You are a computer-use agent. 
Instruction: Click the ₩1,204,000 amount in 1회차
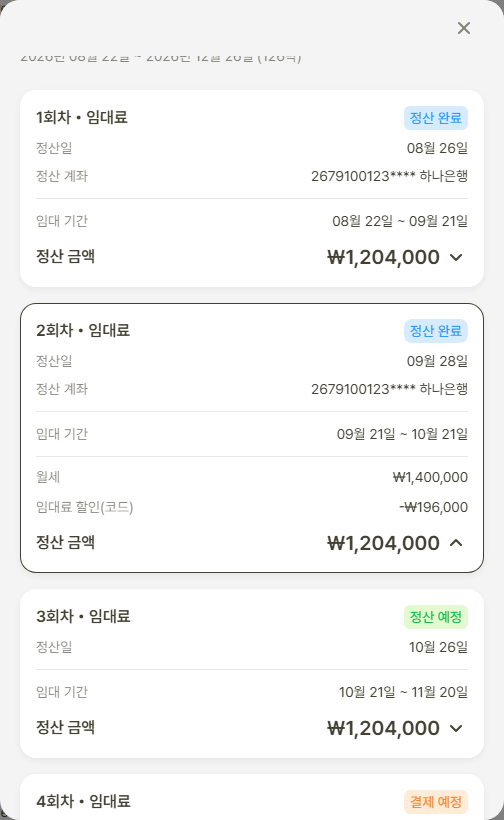point(383,257)
